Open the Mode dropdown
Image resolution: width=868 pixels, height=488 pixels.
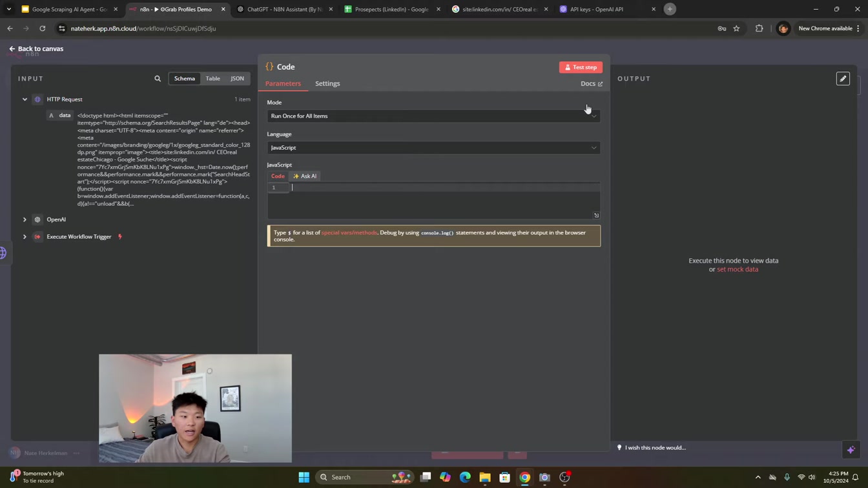point(433,116)
